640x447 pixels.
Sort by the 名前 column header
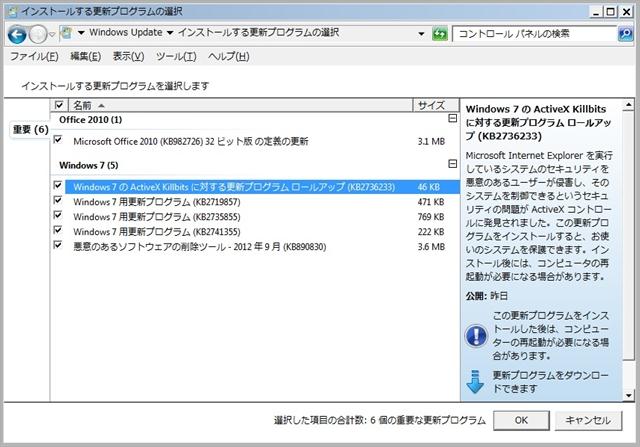pos(241,105)
